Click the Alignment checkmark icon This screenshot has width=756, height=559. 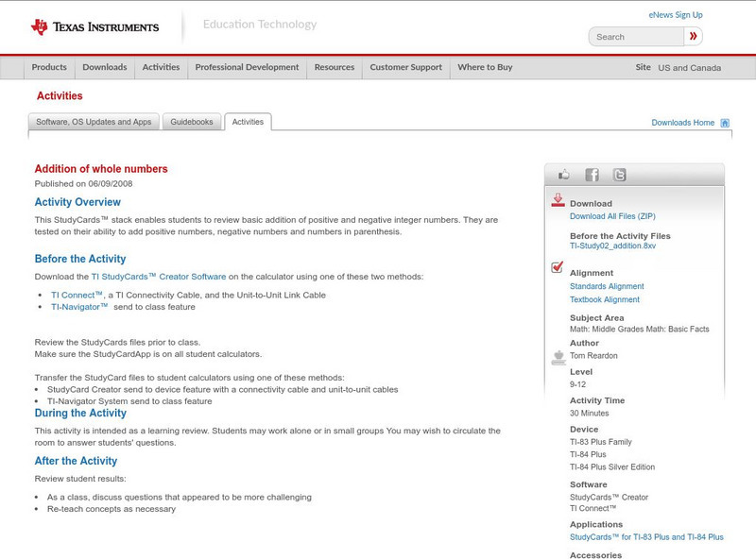point(557,267)
